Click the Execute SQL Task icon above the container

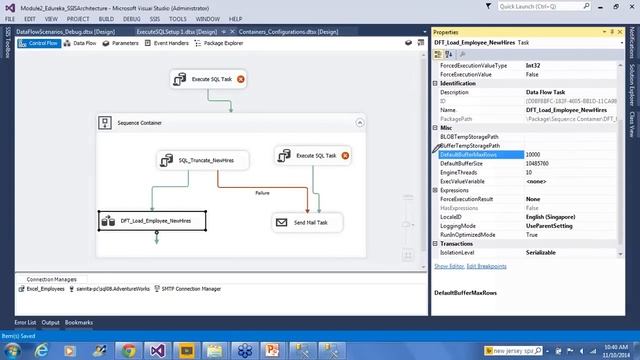[x=180, y=79]
